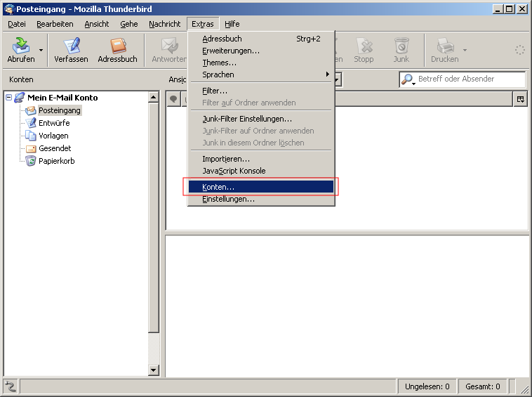The image size is (532, 397).
Task: Open Einstellungen... from the Extras menu
Action: coord(261,199)
